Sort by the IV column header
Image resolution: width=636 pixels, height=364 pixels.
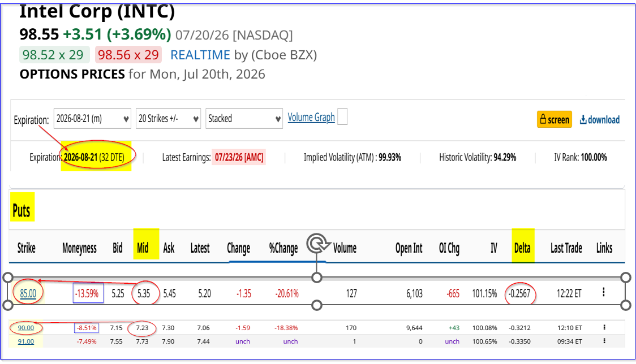tap(493, 248)
